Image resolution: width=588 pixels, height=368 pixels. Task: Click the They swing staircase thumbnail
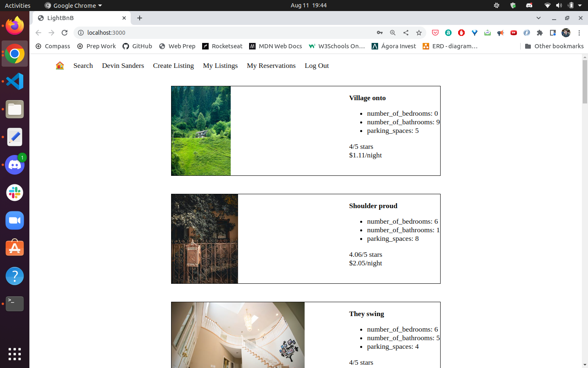point(238,335)
